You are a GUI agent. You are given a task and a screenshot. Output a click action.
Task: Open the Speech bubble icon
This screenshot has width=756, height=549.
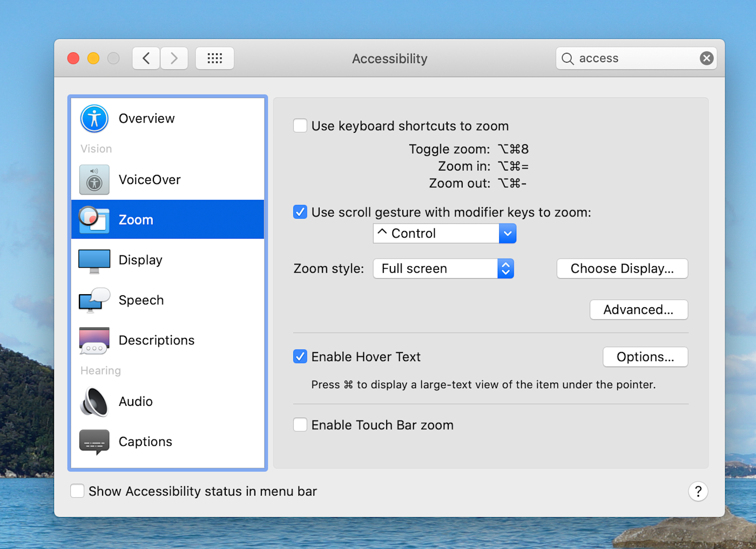pyautogui.click(x=94, y=300)
